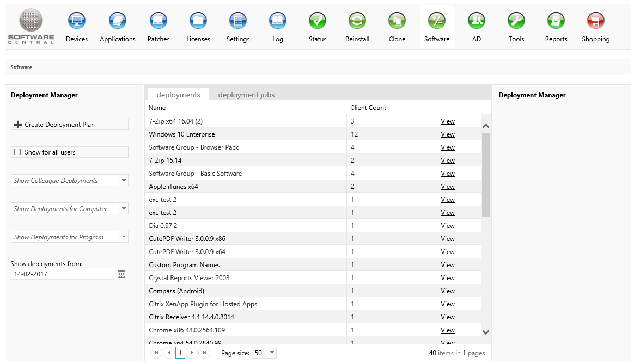The image size is (634, 364).
Task: Open Show Deployments for Computer dropdown
Action: click(x=124, y=209)
